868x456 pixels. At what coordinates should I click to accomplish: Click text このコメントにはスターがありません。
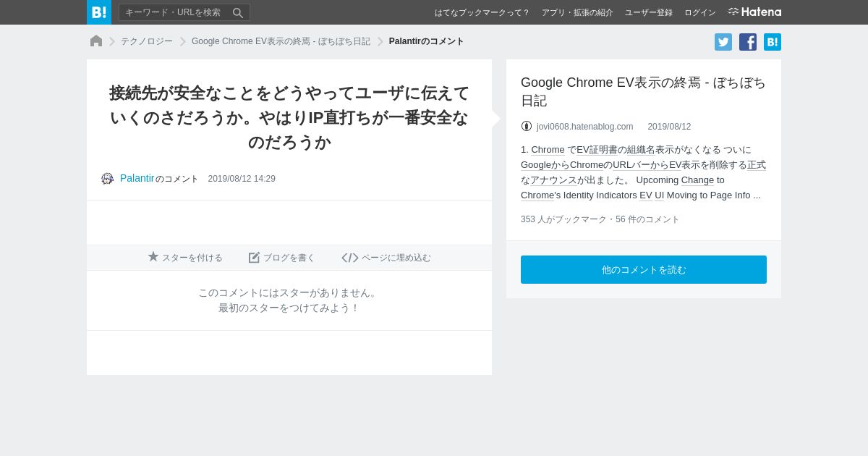[289, 292]
